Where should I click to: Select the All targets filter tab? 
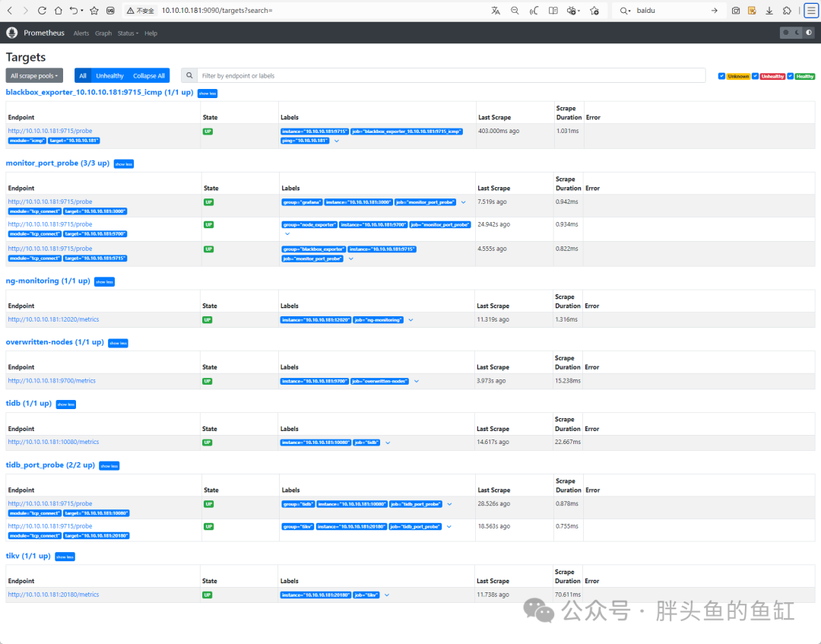83,76
